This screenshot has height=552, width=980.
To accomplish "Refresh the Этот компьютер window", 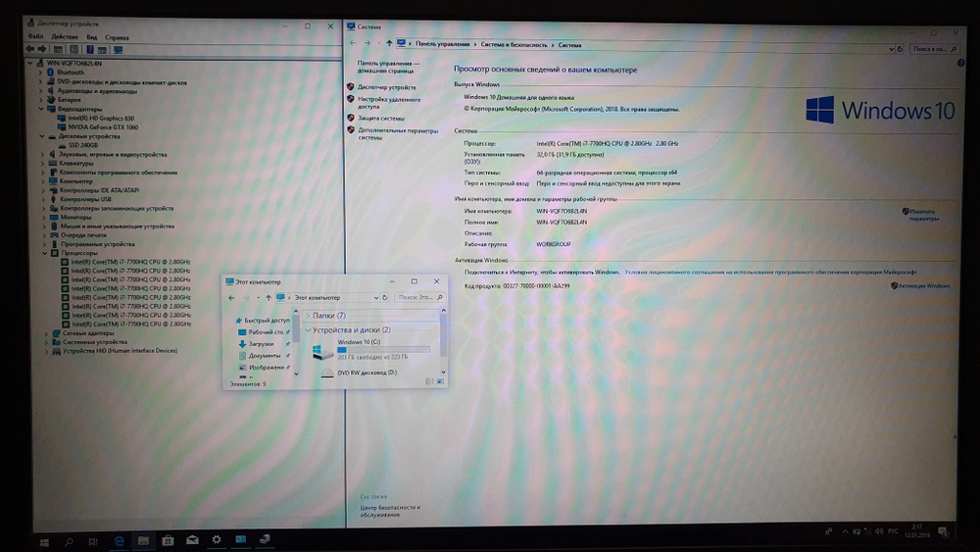I will point(385,297).
